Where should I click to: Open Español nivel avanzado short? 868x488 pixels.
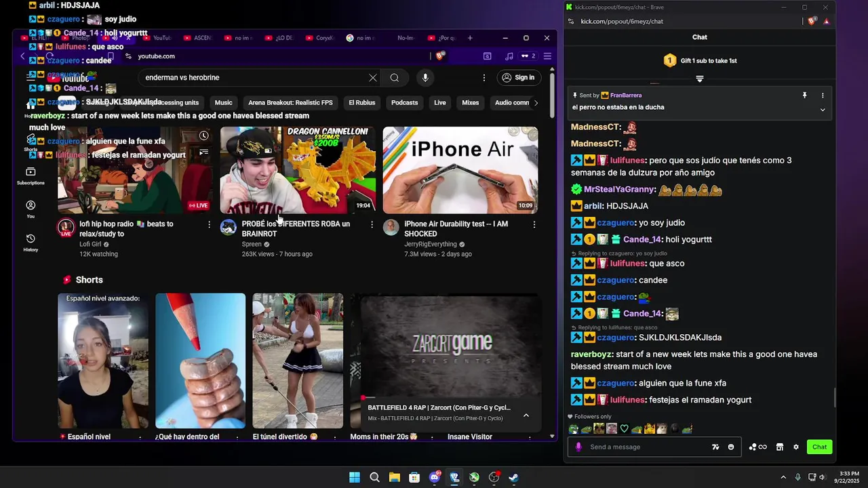(x=103, y=361)
